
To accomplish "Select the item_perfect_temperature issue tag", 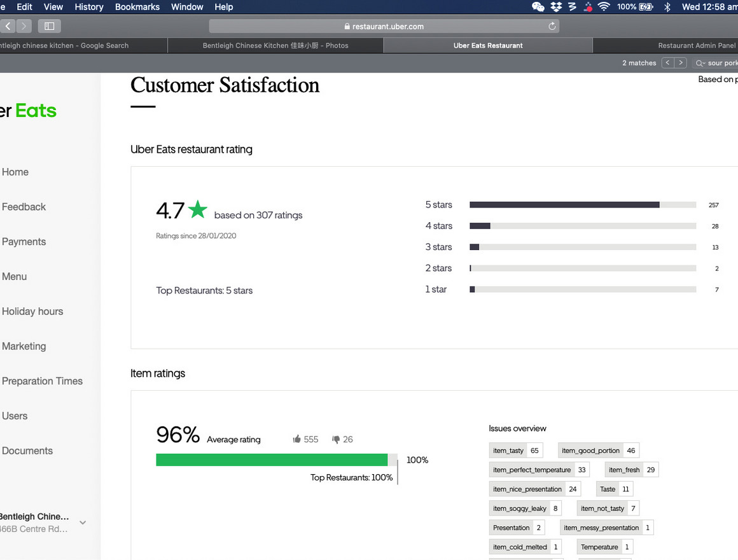I will [540, 470].
